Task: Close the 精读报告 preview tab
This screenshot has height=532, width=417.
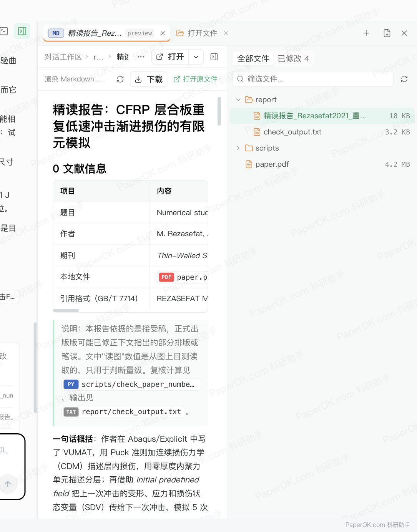Action: coord(163,33)
